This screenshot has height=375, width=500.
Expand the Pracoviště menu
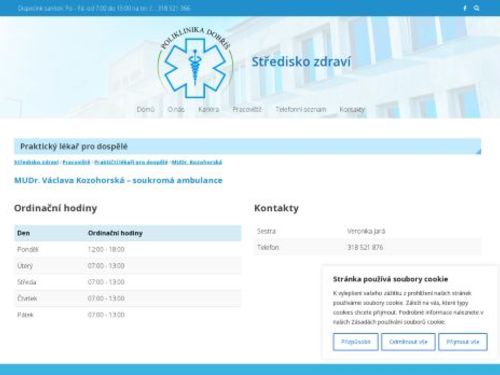(x=247, y=109)
